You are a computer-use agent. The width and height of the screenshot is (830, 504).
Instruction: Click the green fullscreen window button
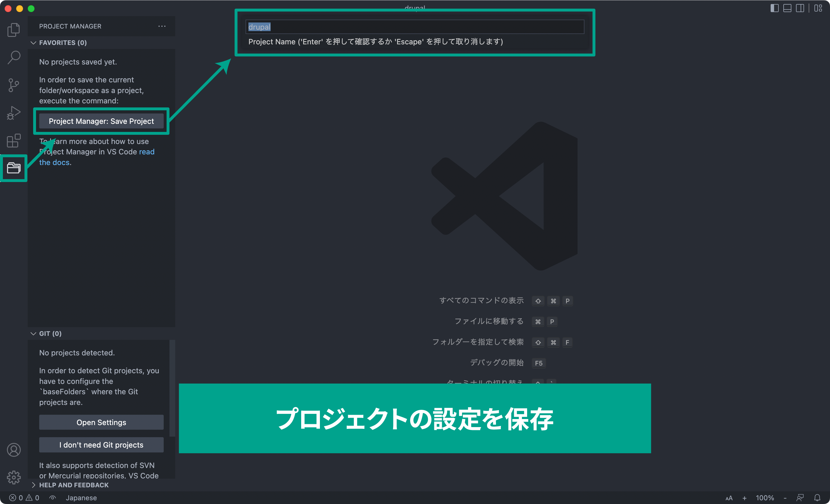pyautogui.click(x=31, y=9)
